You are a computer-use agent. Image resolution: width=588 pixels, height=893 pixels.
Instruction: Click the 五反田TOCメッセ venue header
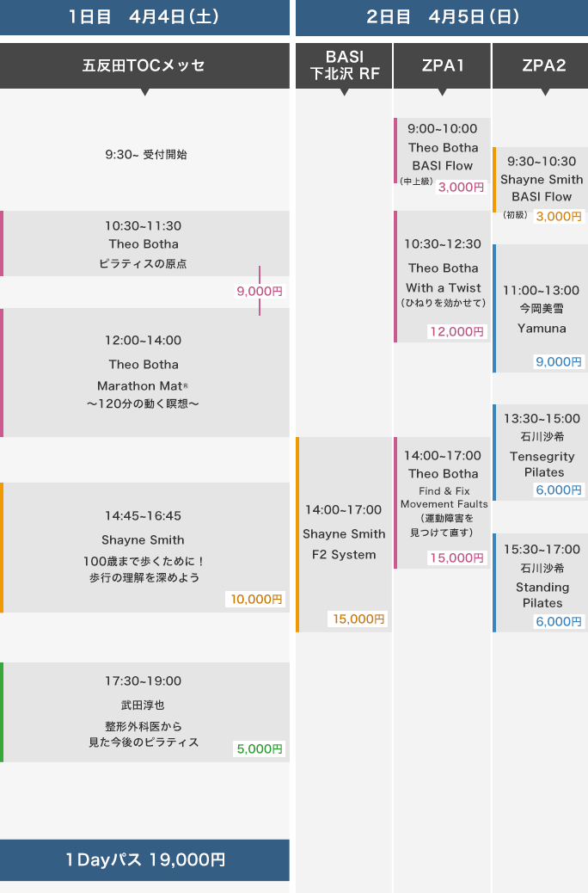[144, 65]
